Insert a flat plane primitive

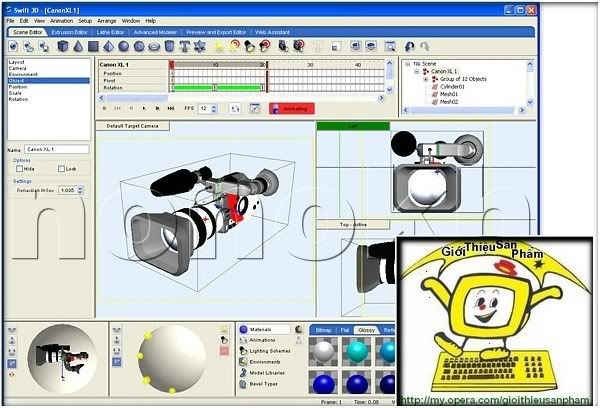[93, 46]
